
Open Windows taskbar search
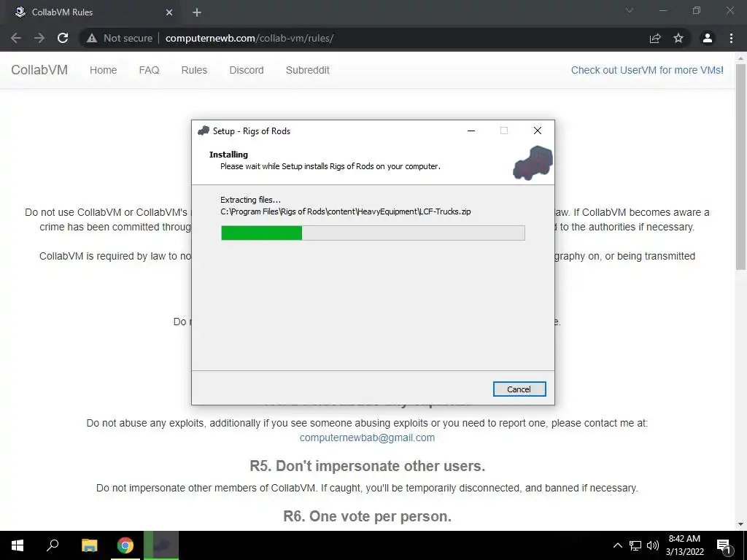pos(53,545)
